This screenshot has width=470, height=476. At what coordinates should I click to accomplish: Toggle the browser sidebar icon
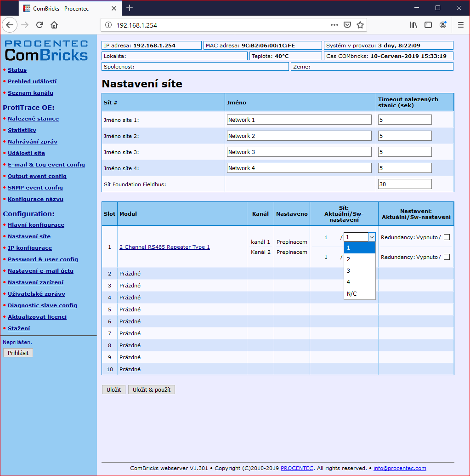click(x=428, y=25)
